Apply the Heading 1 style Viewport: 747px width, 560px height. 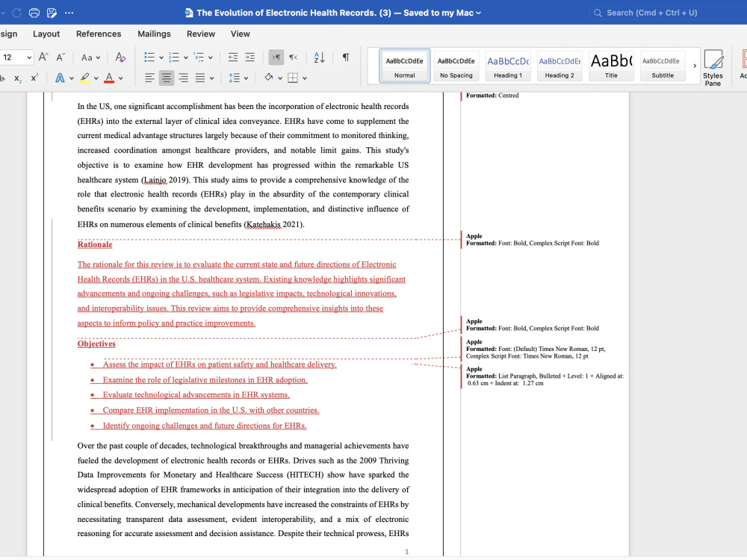point(508,66)
